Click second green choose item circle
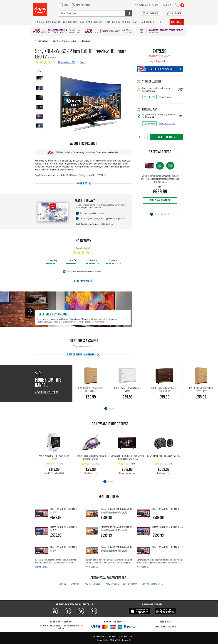218x644 pixels. tap(170, 165)
